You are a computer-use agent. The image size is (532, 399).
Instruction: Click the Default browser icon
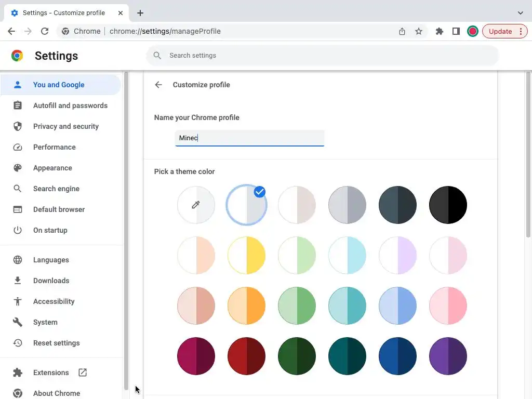tap(18, 209)
